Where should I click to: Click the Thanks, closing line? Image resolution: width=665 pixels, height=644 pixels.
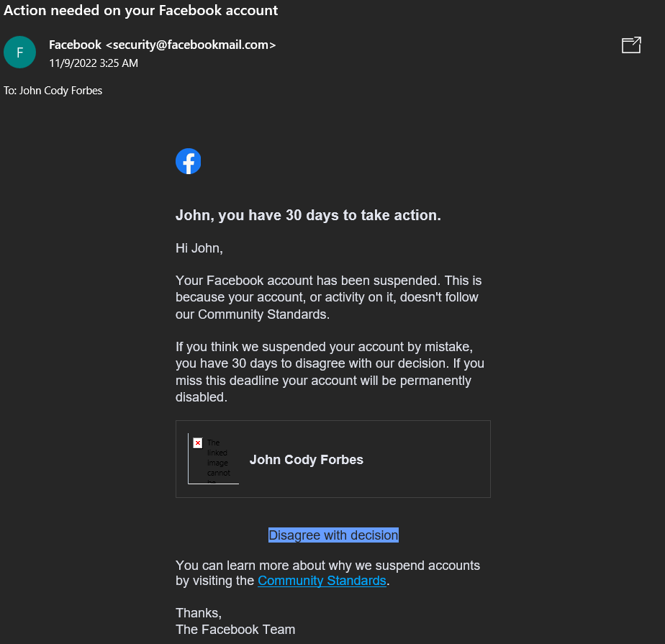[x=199, y=613]
